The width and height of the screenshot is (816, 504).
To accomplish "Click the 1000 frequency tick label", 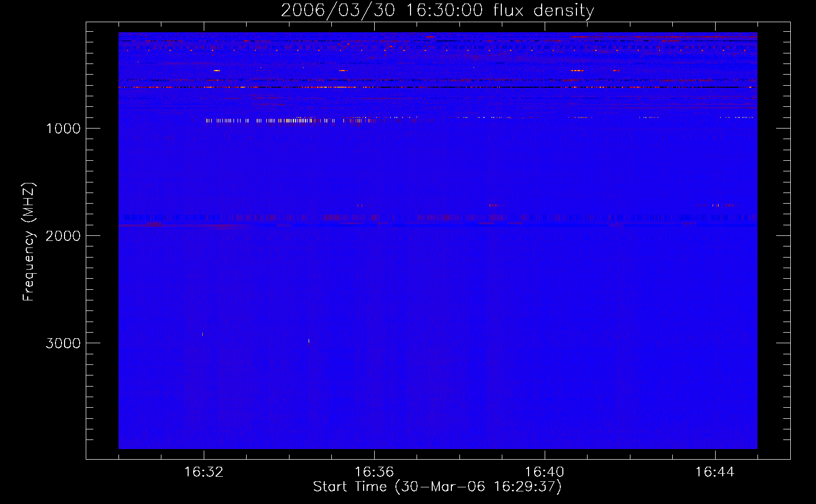I will pyautogui.click(x=63, y=129).
